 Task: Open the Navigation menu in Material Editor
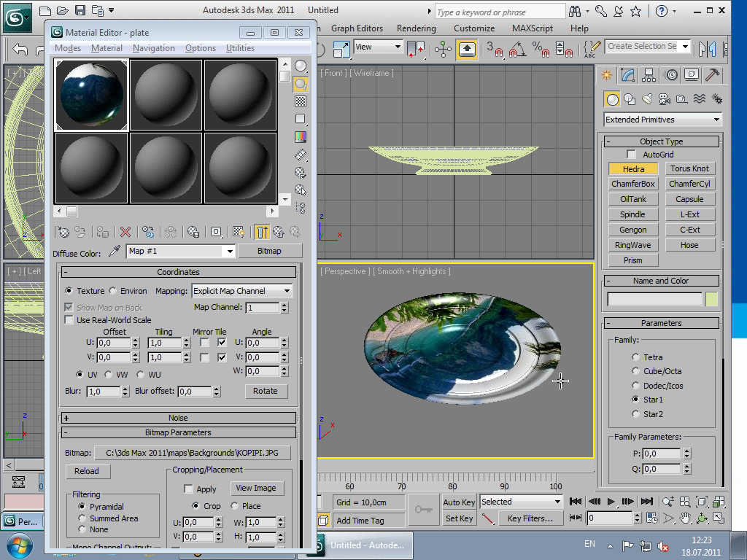click(153, 48)
